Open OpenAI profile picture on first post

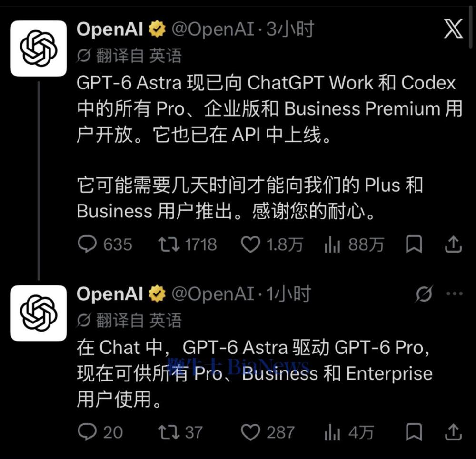39,48
